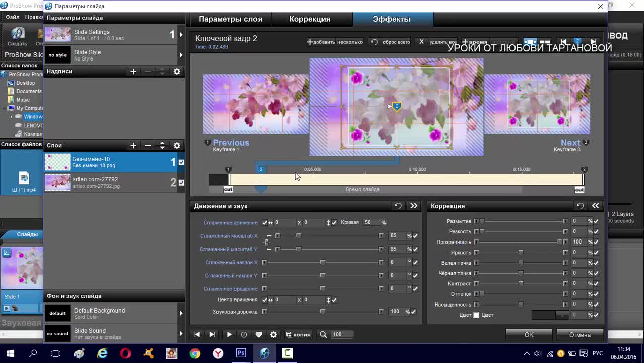Image resolution: width=644 pixels, height=363 pixels.
Task: Switch to the first keyframe view layout icon
Action: coord(530,42)
